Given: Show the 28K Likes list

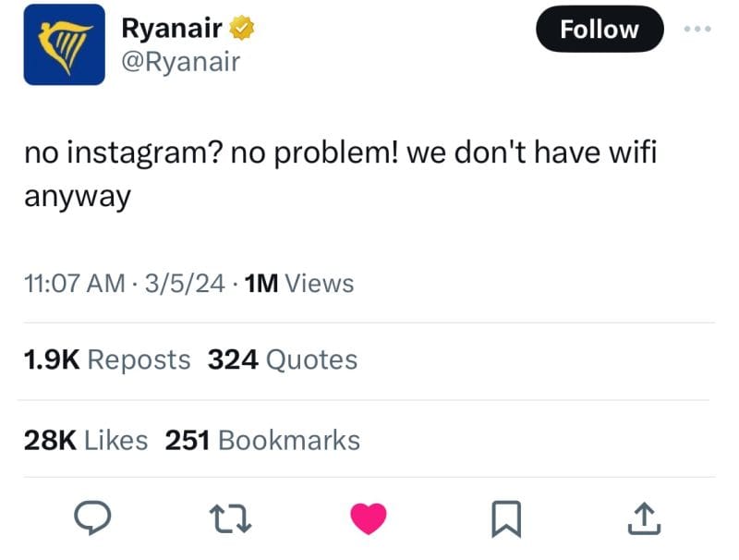Looking at the screenshot, I should [86, 440].
